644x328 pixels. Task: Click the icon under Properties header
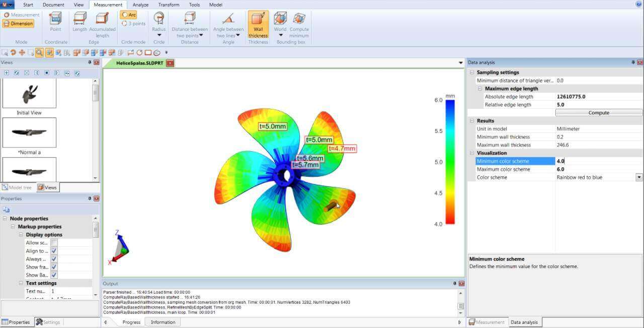click(6, 210)
